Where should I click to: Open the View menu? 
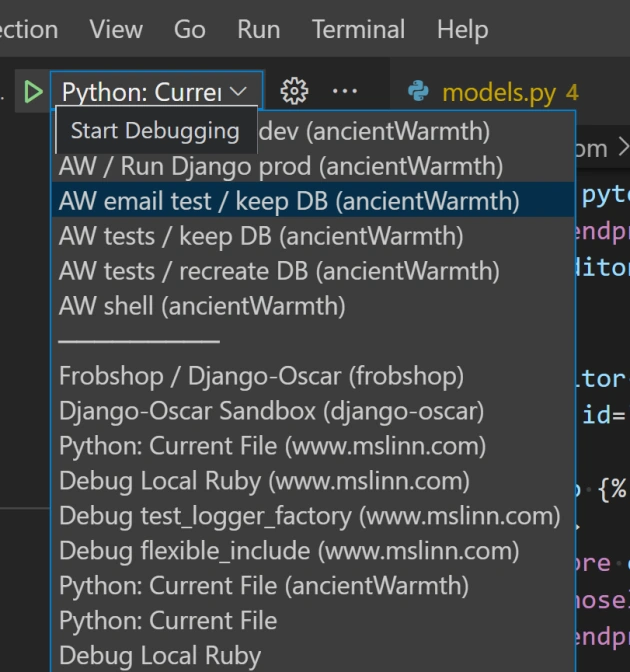click(116, 29)
